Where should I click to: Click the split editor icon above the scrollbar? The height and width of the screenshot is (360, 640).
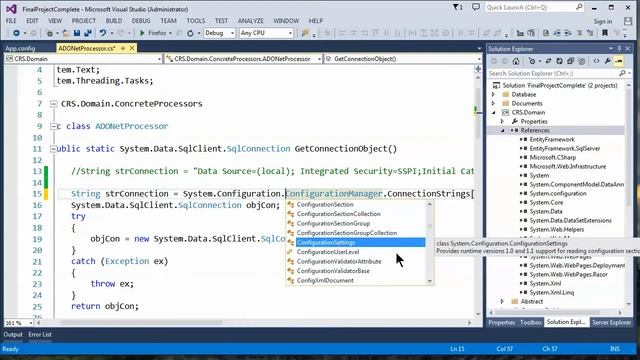coord(478,69)
